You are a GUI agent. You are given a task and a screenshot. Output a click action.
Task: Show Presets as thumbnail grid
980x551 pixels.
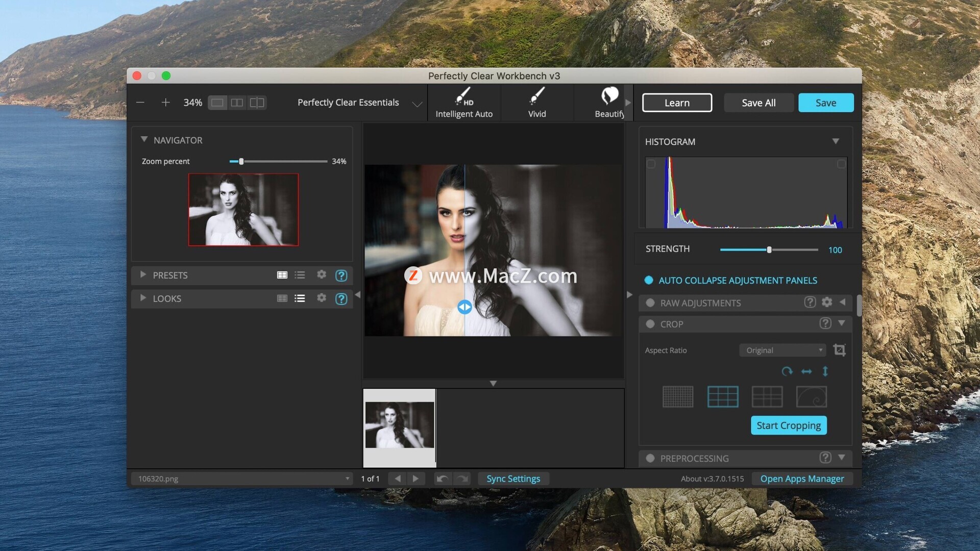tap(282, 275)
